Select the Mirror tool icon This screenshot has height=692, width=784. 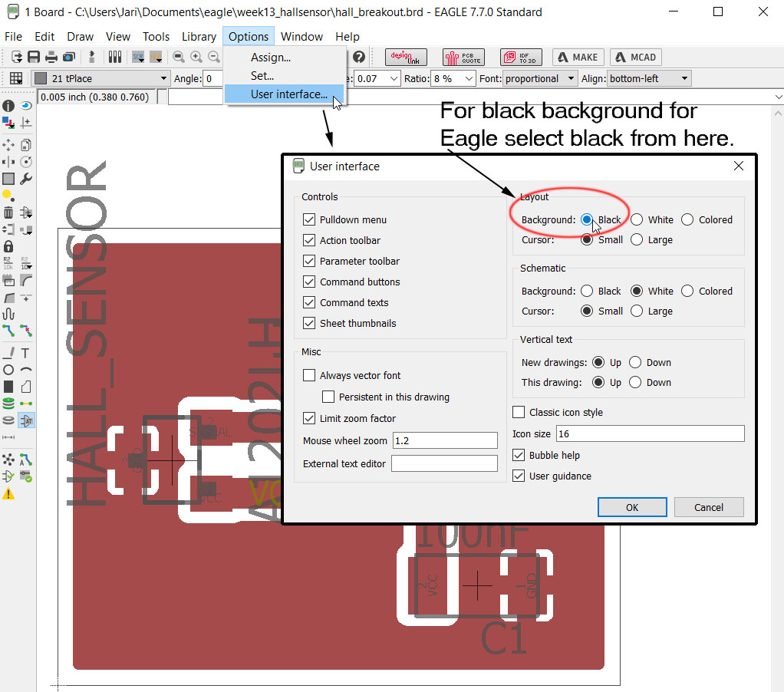click(x=8, y=162)
